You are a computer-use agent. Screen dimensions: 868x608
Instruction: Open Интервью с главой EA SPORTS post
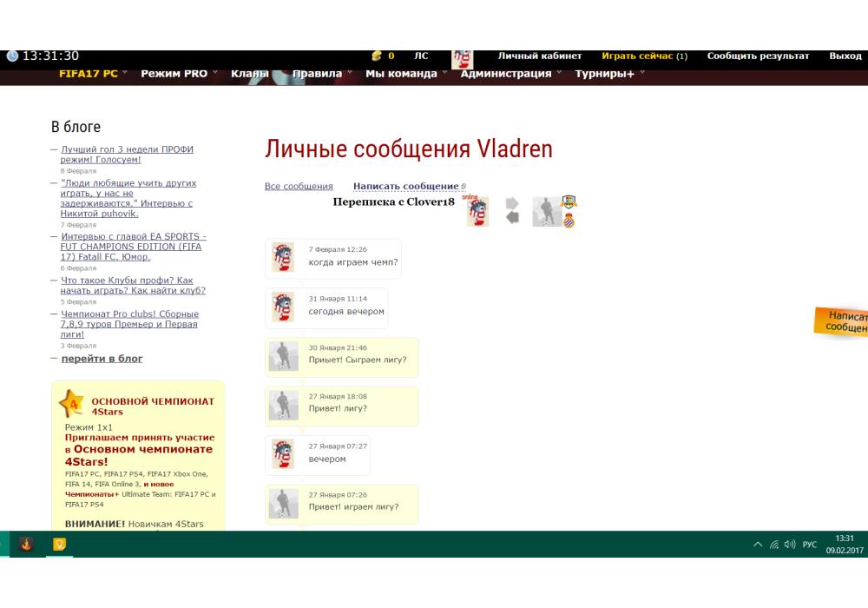click(x=133, y=247)
